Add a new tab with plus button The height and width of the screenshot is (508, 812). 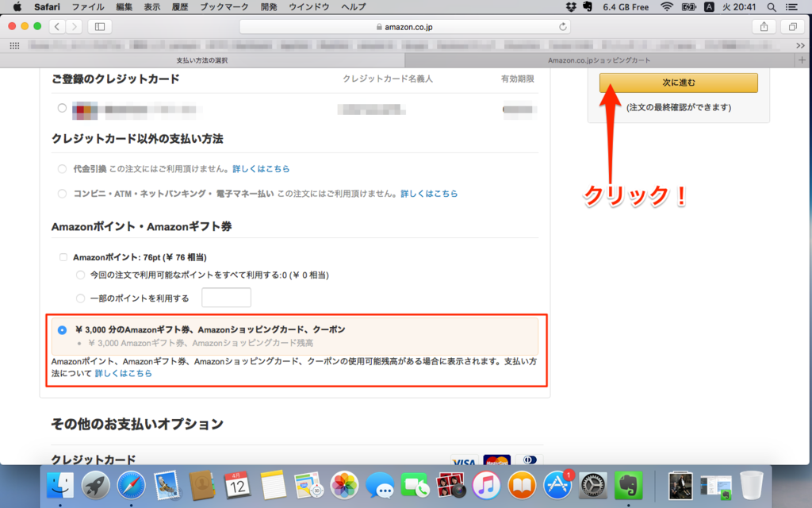pyautogui.click(x=802, y=60)
